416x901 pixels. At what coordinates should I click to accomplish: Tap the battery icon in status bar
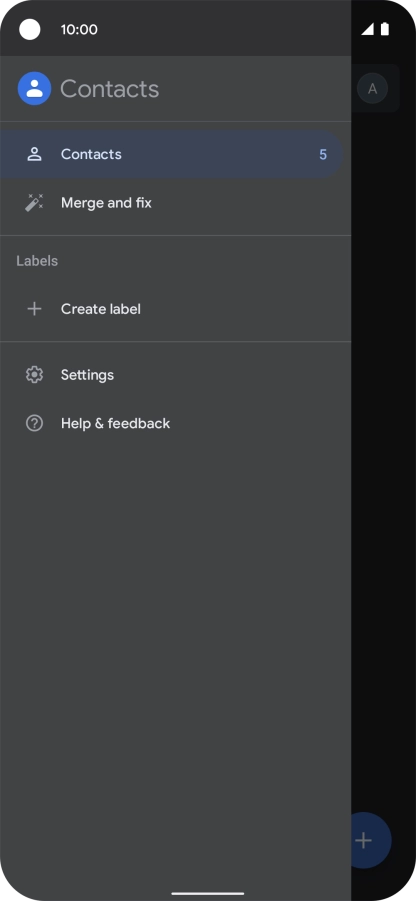click(385, 29)
